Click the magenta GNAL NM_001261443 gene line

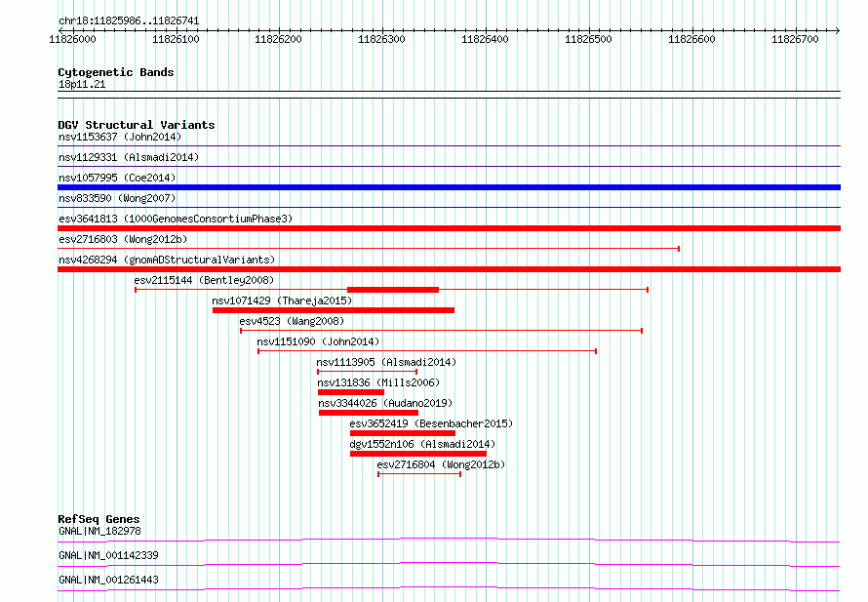(449, 588)
